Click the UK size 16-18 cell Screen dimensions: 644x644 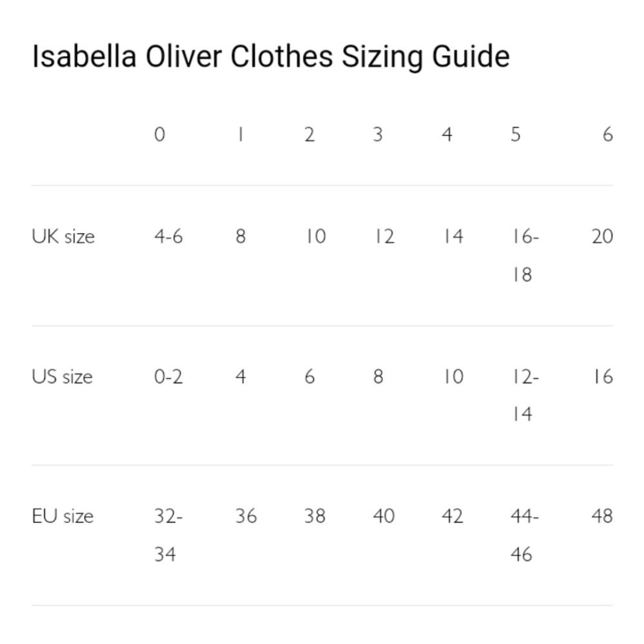tap(525, 255)
